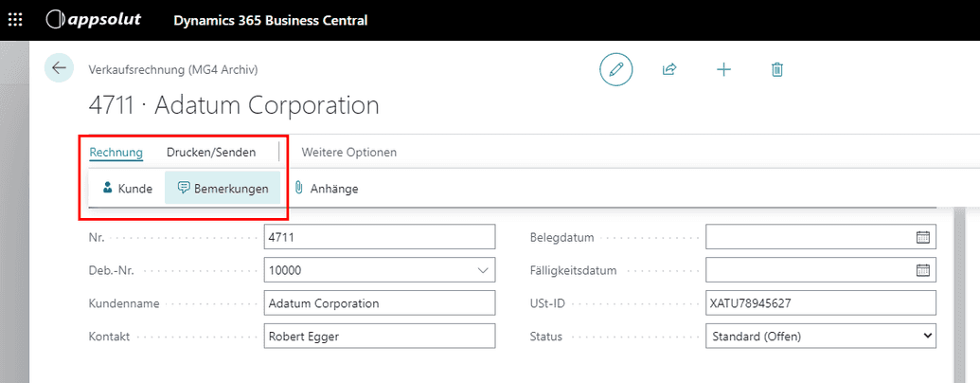Click the plus icon to create new
Image resolution: width=980 pixels, height=383 pixels.
pos(723,69)
